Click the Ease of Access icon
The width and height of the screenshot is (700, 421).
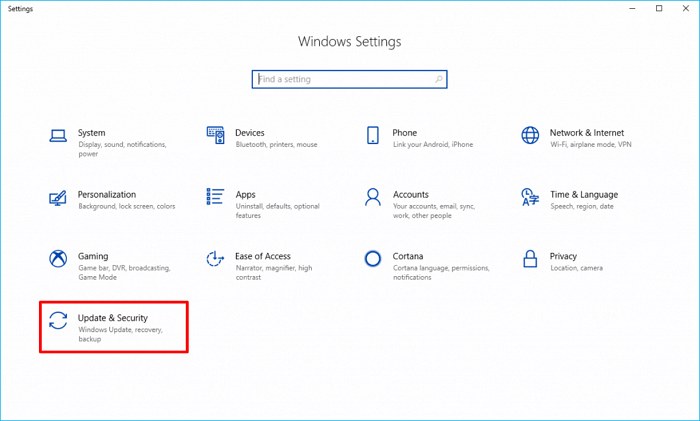click(215, 258)
